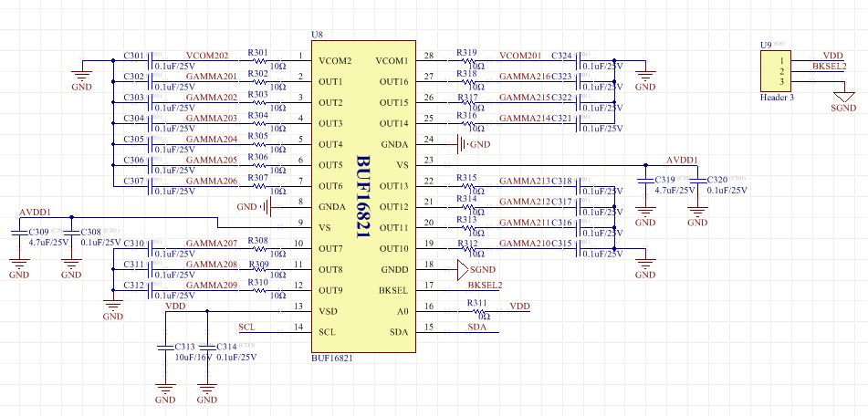Click capacitor C309 4.7uF/25V
This screenshot has width=868, height=416.
pos(19,233)
